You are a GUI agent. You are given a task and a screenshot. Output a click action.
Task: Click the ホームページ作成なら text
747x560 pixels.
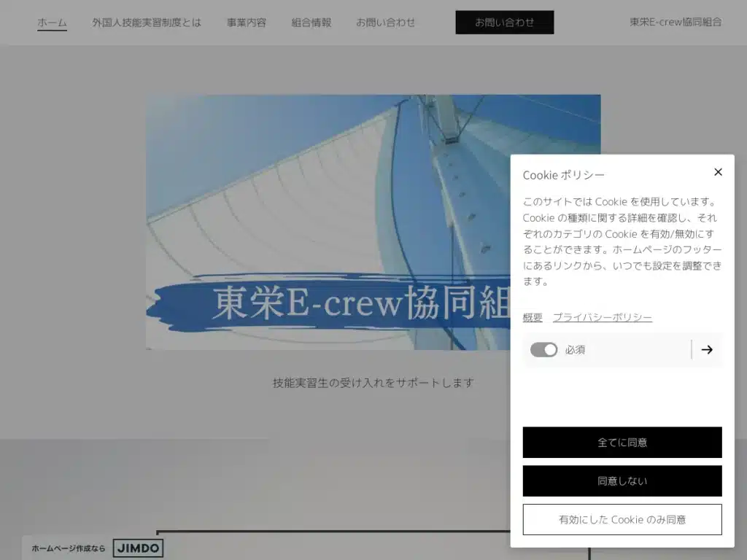[x=69, y=548]
